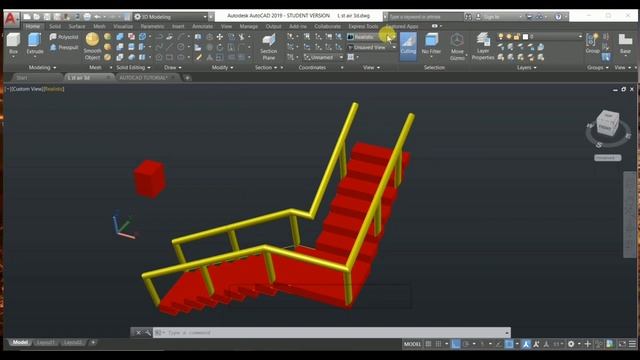Click the ViewCube in the viewport

(608, 124)
